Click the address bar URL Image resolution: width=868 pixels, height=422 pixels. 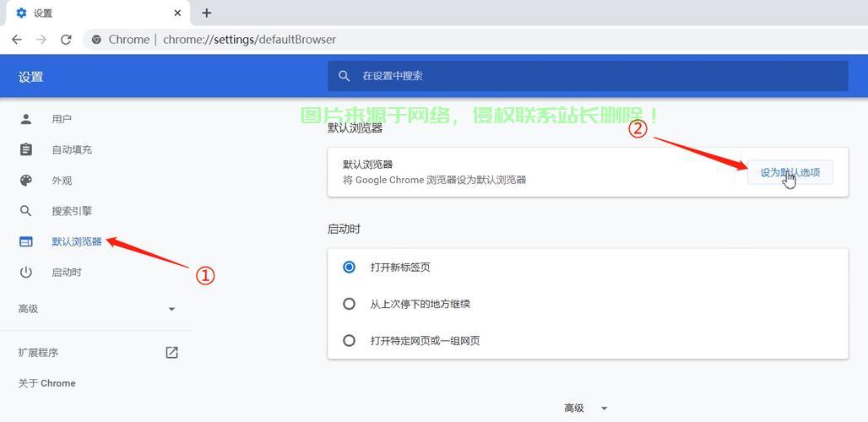249,40
